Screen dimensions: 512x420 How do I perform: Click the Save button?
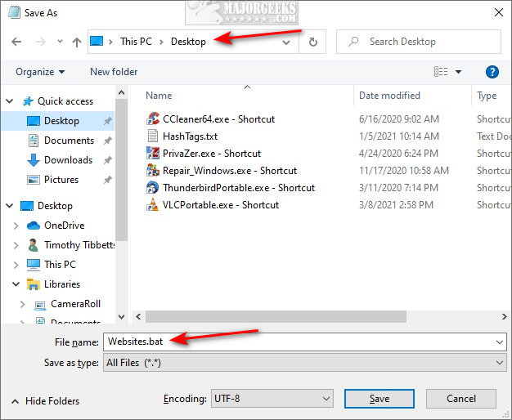tap(380, 399)
